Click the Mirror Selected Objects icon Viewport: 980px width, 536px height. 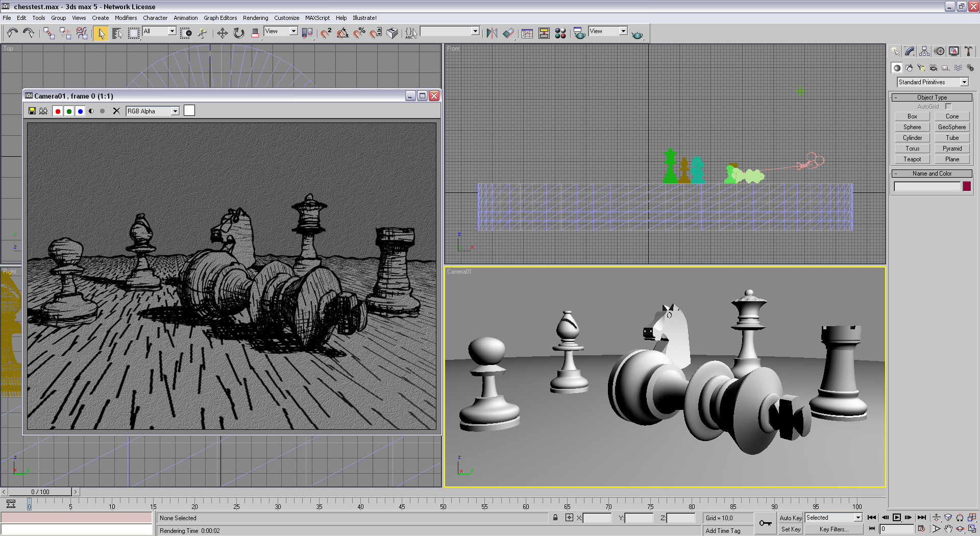(x=492, y=33)
